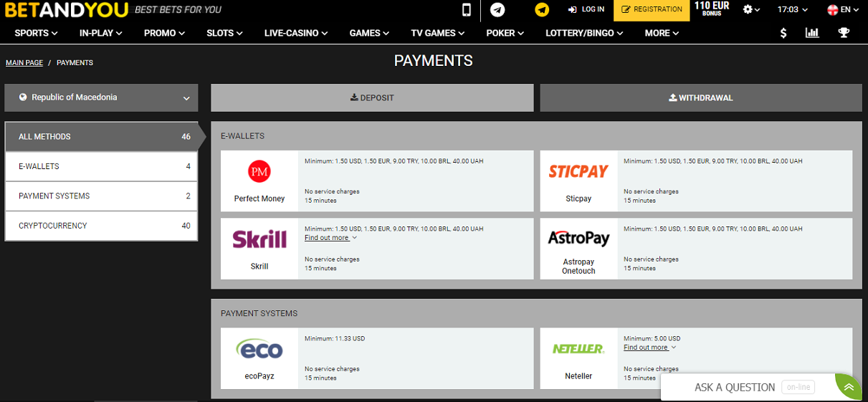This screenshot has width=868, height=402.
Task: Click Sticpay 'No service charges' text
Action: [651, 192]
